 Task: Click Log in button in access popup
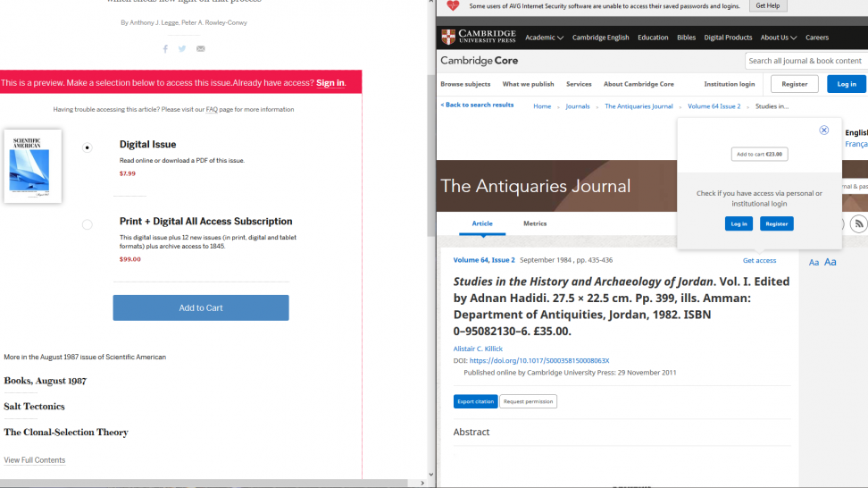coord(739,223)
